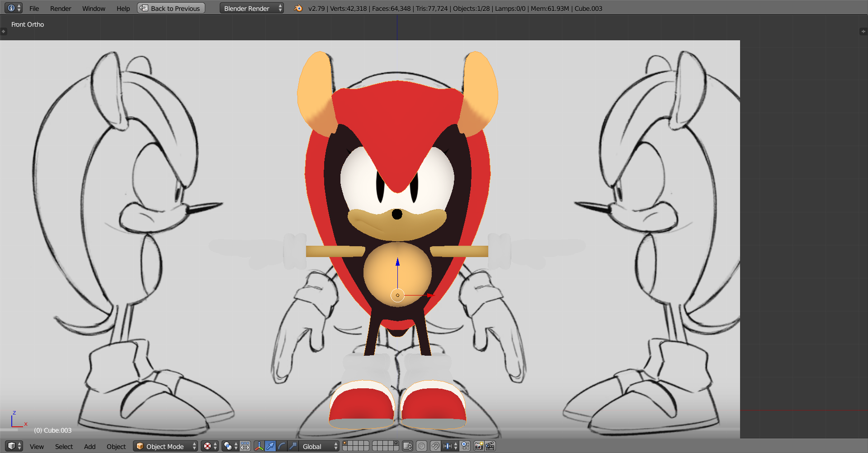Click the manipulator center circle
The image size is (868, 453).
(397, 296)
